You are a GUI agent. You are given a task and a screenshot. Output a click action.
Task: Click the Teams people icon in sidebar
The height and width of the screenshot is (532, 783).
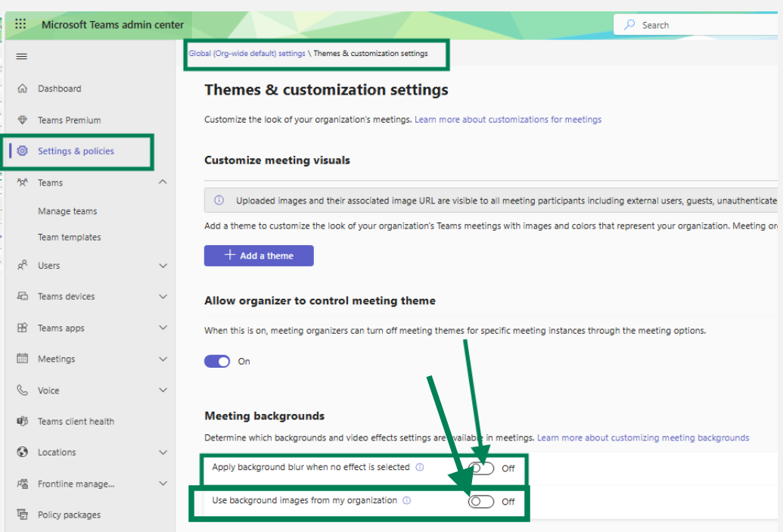click(23, 182)
